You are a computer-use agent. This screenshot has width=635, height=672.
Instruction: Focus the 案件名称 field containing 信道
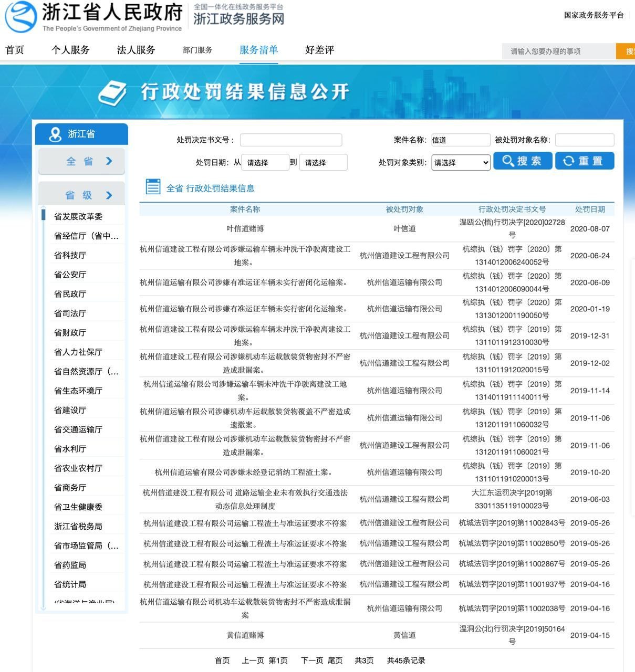click(461, 140)
